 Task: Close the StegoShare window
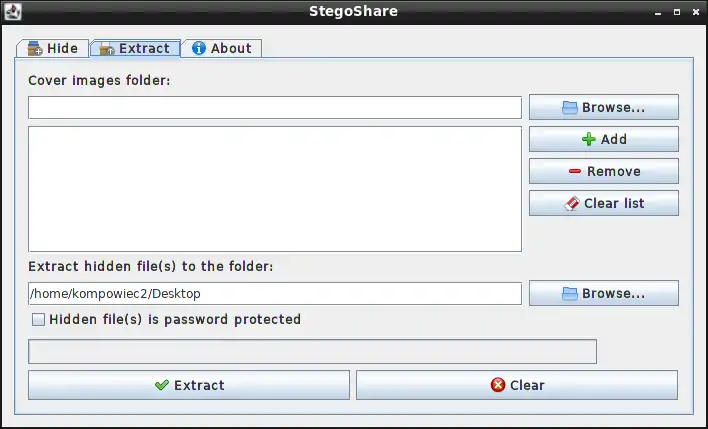pos(694,12)
